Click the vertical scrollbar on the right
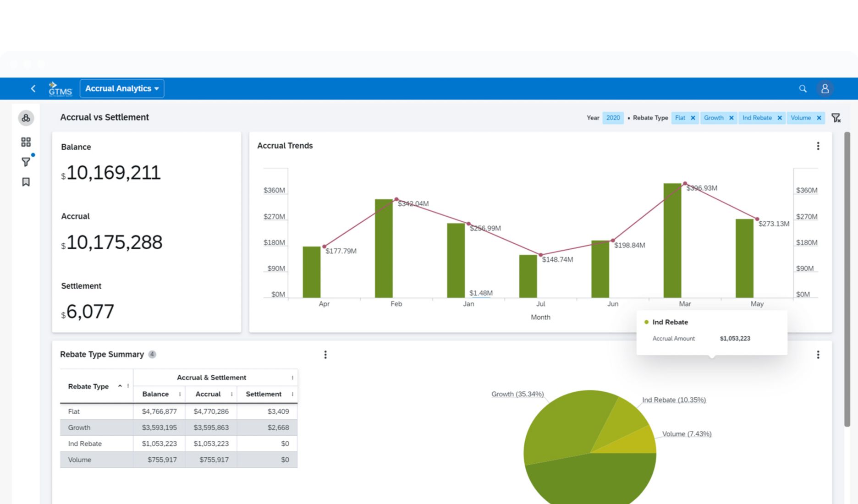858x504 pixels. (x=847, y=279)
